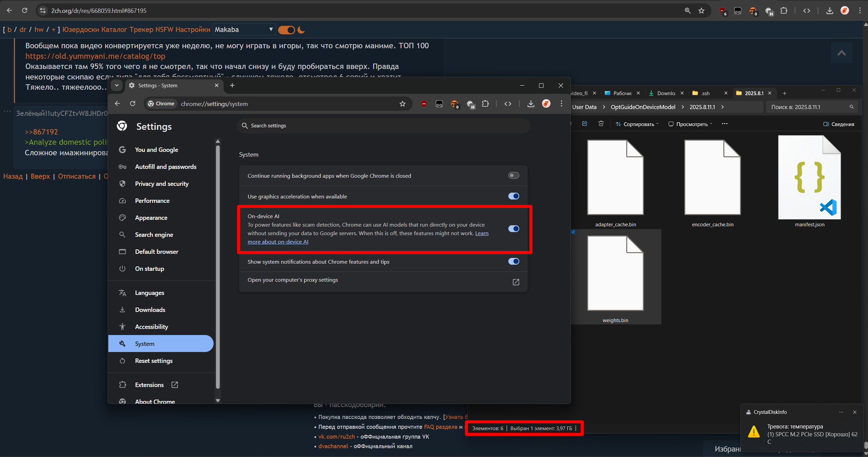Click Open your computer's proxy settings row

[383, 281]
